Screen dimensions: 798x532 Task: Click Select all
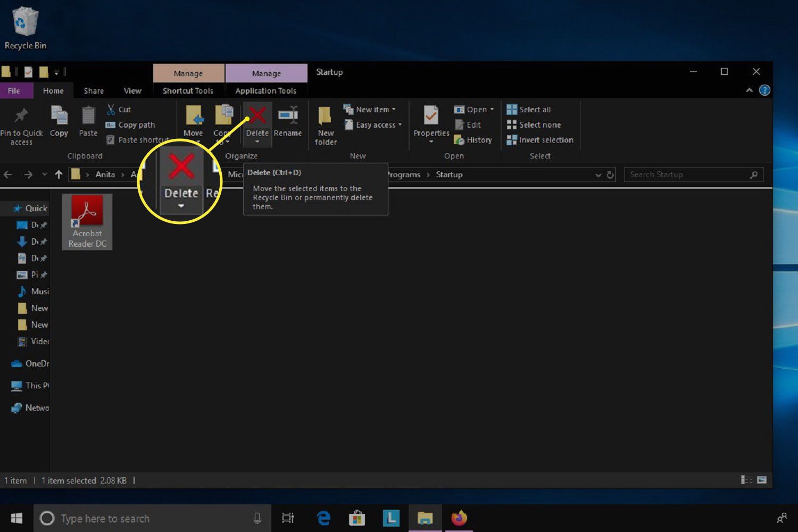(x=529, y=110)
